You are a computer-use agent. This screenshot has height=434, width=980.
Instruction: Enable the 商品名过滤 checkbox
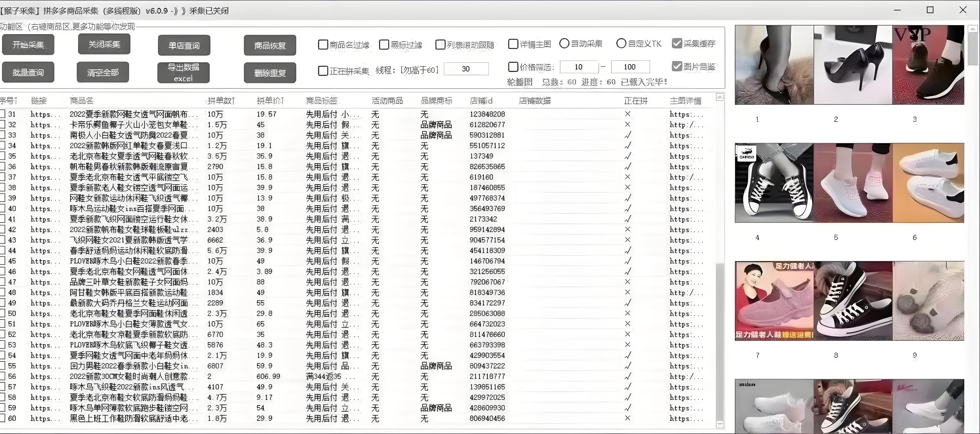coord(323,45)
